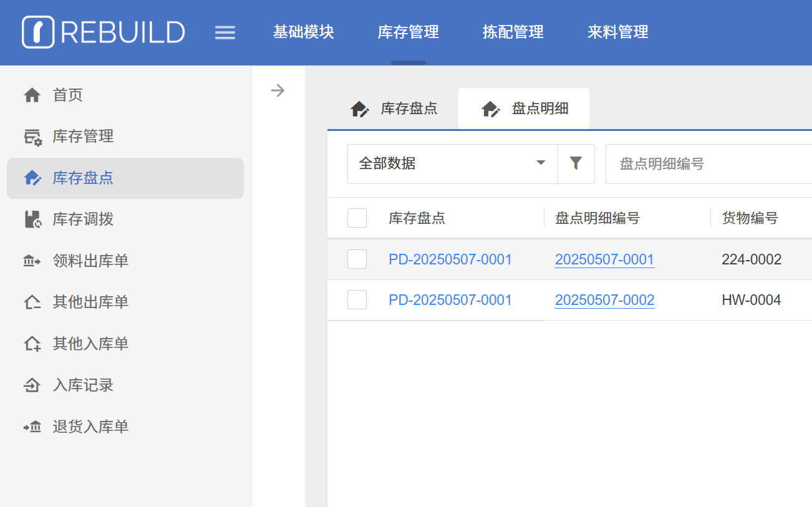Tick checkbox for row 224-0002

(x=357, y=259)
